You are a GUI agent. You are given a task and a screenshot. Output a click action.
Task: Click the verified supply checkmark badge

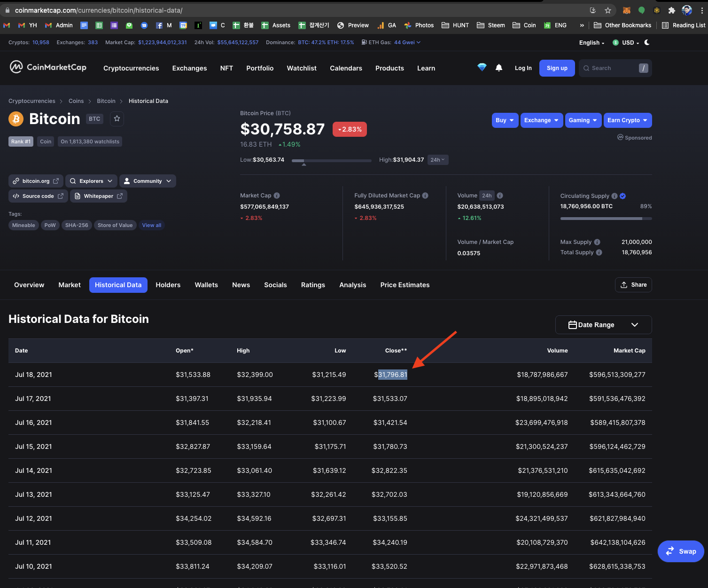[x=622, y=196]
